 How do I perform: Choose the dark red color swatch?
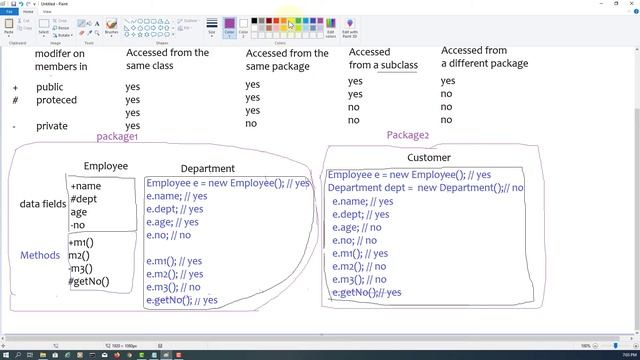[x=269, y=21]
